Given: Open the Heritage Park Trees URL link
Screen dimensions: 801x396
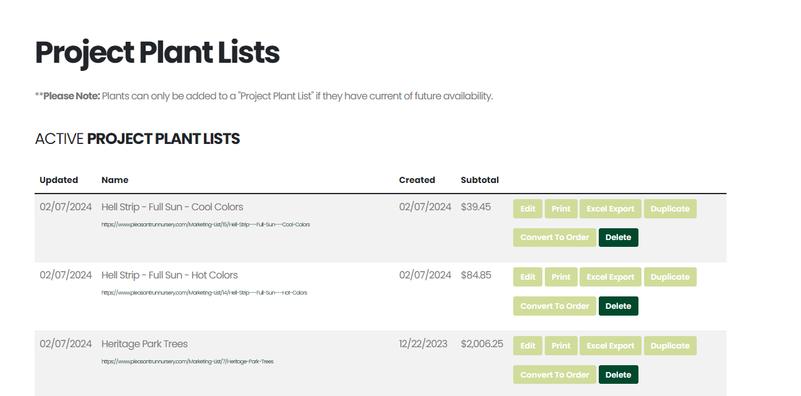Looking at the screenshot, I should pos(187,361).
